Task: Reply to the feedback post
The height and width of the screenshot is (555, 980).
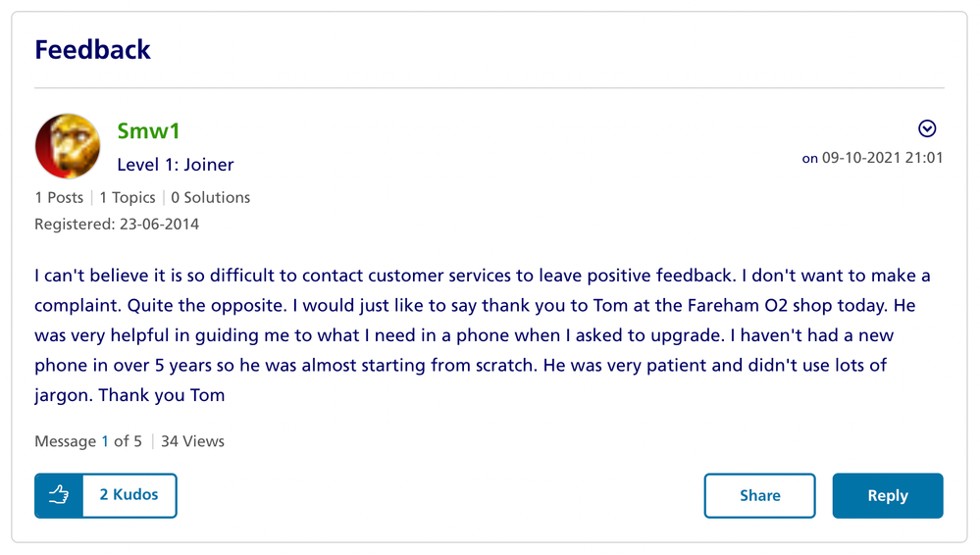Action: (x=887, y=496)
